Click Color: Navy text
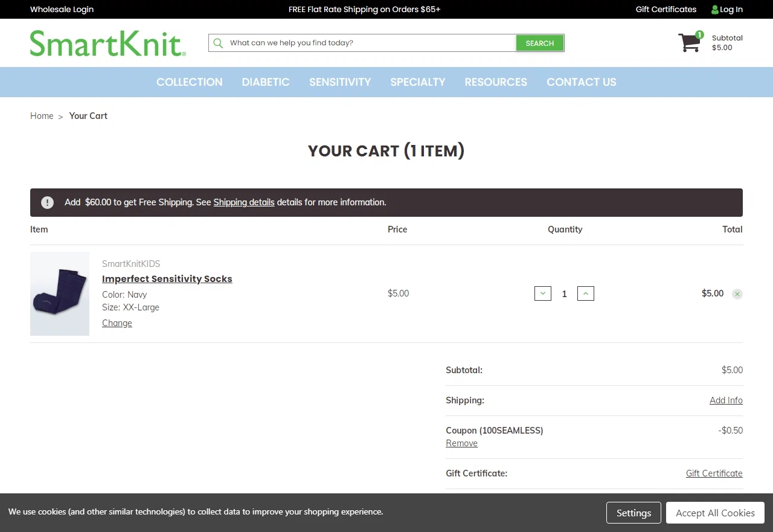 (x=124, y=295)
